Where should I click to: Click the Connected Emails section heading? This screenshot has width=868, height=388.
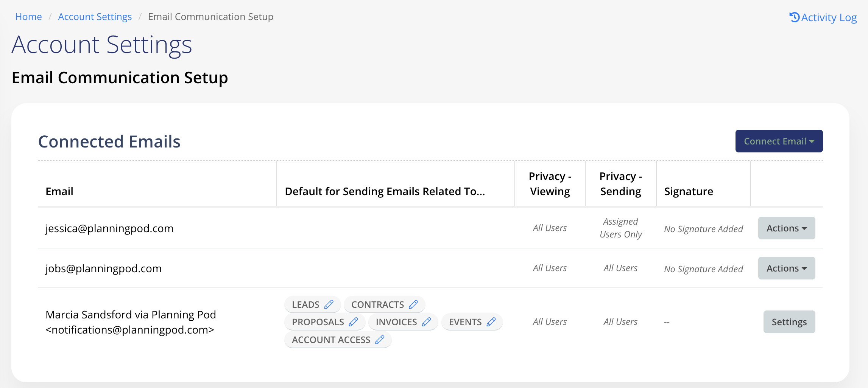109,141
